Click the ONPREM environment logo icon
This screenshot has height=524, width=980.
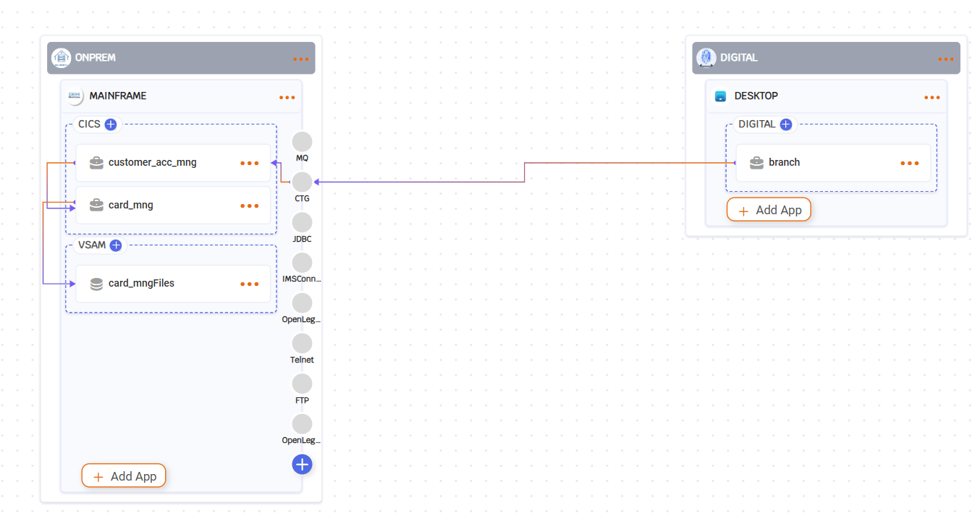click(62, 58)
